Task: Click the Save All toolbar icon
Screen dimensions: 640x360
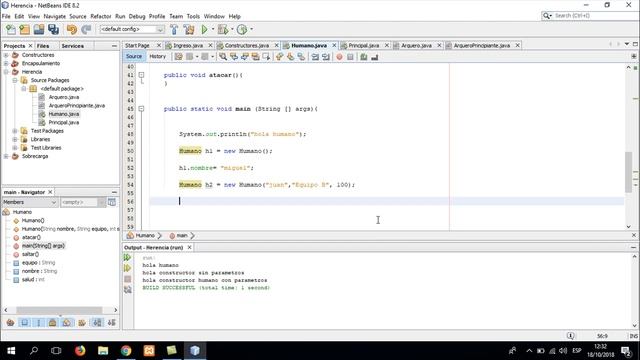Action: pos(53,29)
